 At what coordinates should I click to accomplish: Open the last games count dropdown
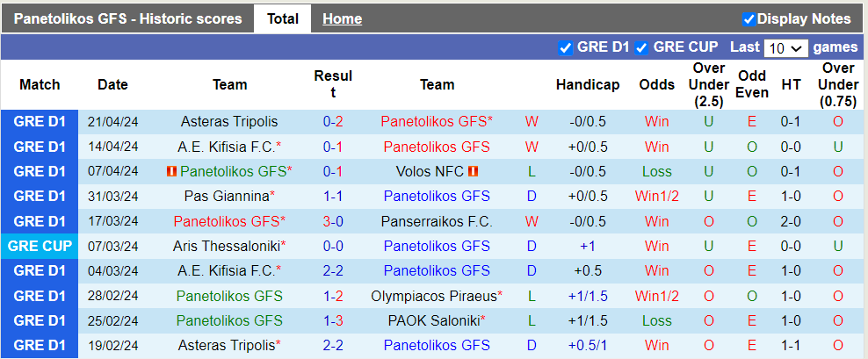(785, 48)
